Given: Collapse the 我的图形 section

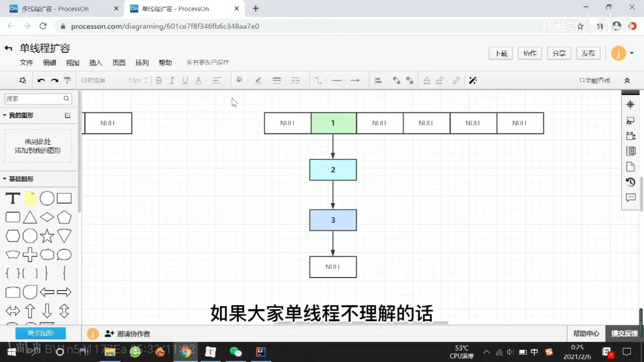Looking at the screenshot, I should (x=5, y=115).
